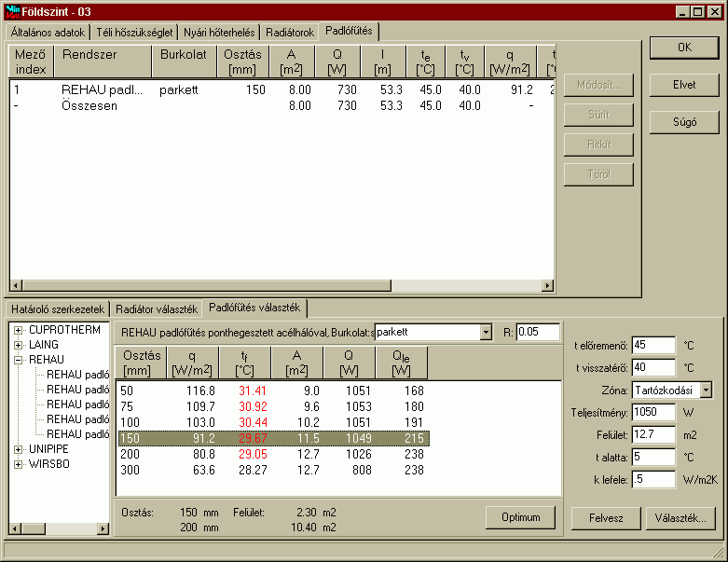Confirm with the OK button
The height and width of the screenshot is (562, 728).
click(684, 48)
